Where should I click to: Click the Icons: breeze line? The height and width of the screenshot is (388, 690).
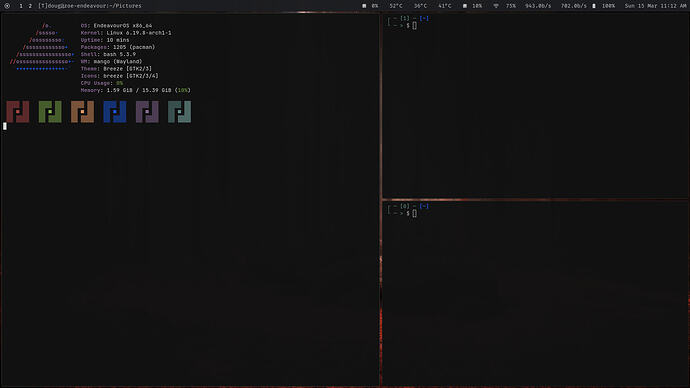click(119, 76)
